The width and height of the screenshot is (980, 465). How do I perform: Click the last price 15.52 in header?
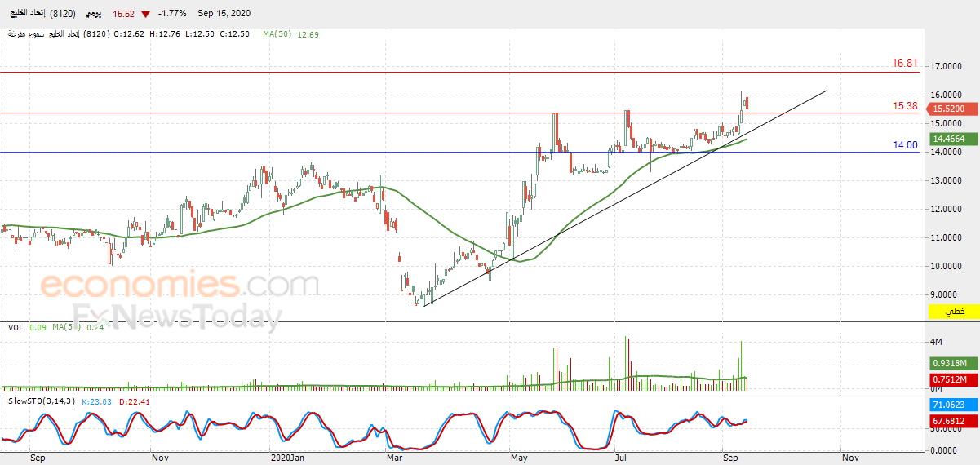[x=124, y=14]
